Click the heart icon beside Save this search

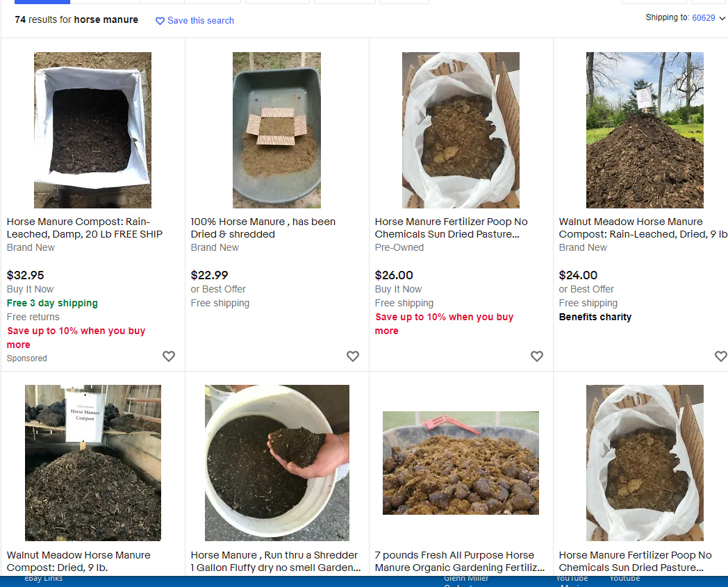click(x=160, y=21)
